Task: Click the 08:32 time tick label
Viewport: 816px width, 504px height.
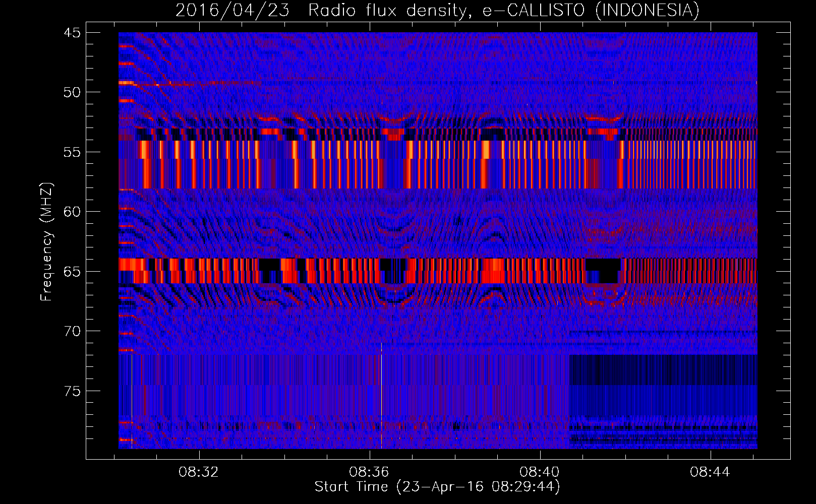Action: (199, 472)
